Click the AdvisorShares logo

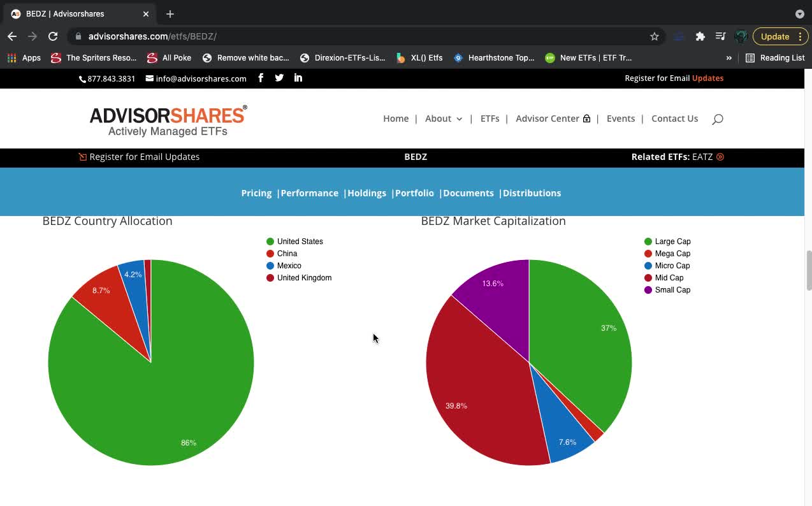pyautogui.click(x=168, y=121)
